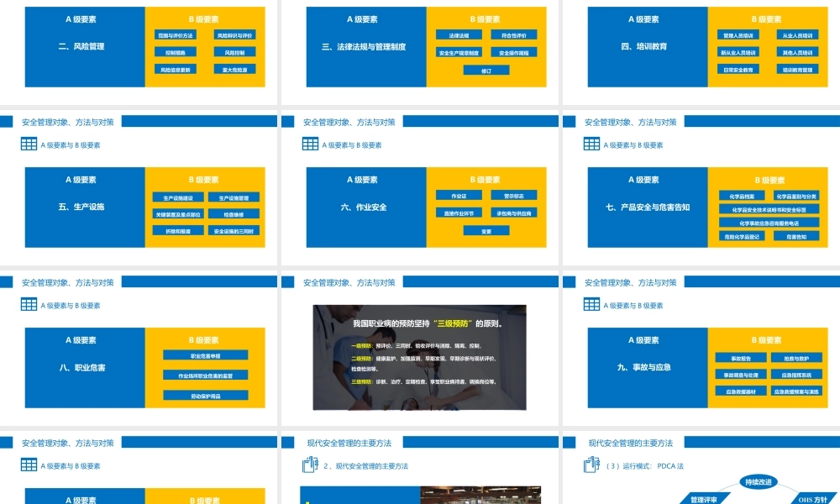Click the 法律法规 box
The width and height of the screenshot is (840, 504).
click(459, 35)
